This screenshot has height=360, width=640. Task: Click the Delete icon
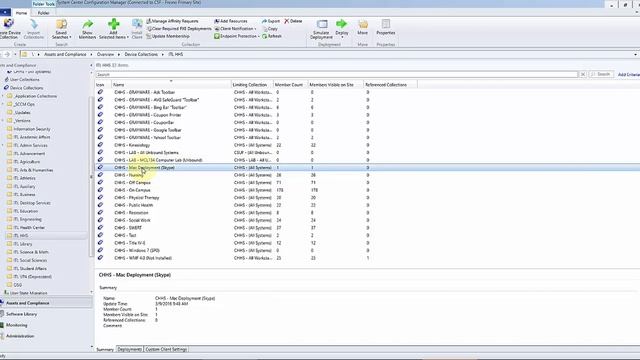pyautogui.click(x=287, y=21)
